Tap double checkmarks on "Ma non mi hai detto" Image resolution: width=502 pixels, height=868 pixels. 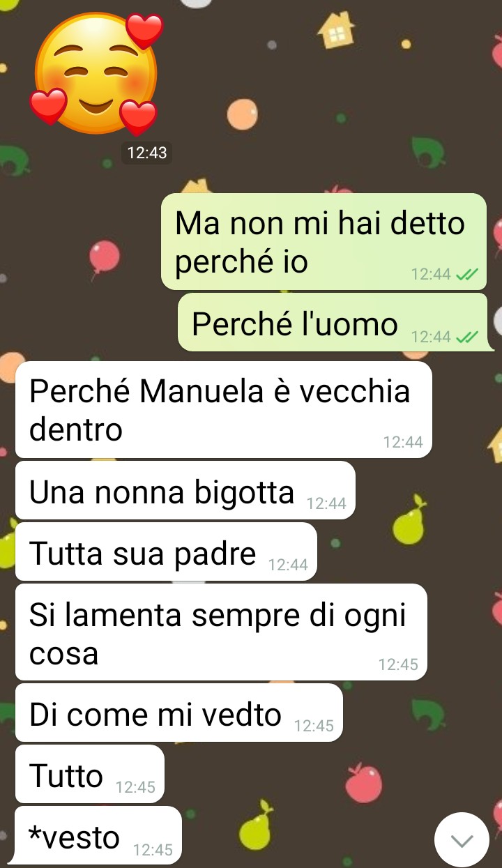[466, 275]
